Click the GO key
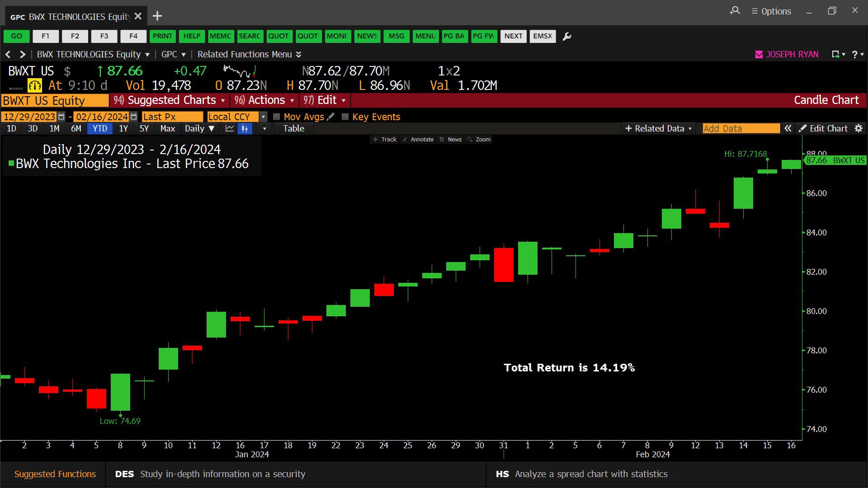This screenshot has width=868, height=488. 17,36
